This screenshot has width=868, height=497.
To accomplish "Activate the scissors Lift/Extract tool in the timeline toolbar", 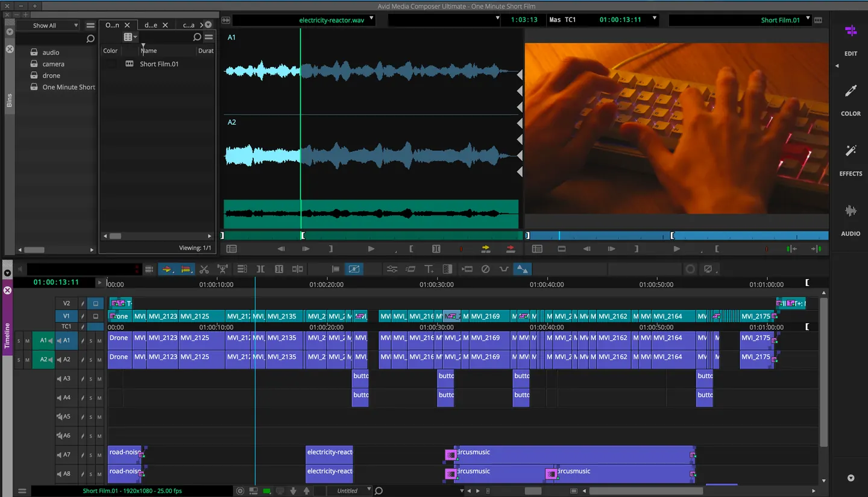I will coord(204,269).
